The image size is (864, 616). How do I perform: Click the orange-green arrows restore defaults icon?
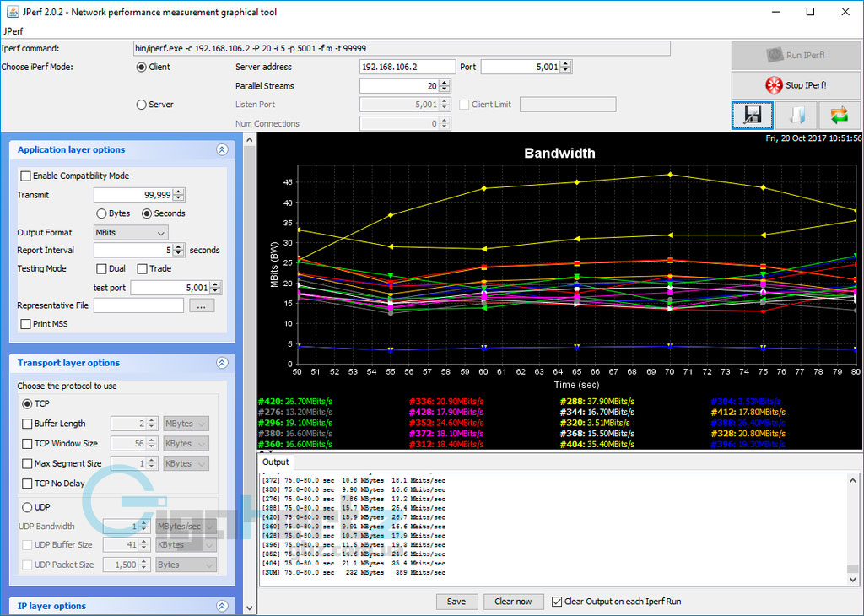(839, 115)
